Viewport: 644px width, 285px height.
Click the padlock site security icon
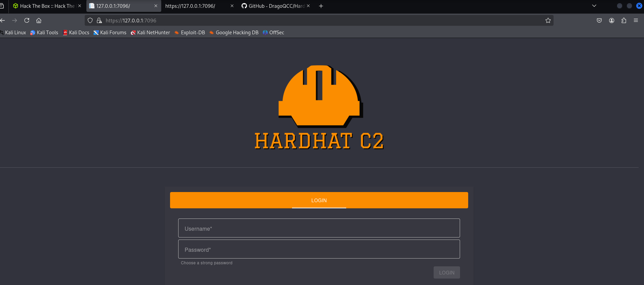[x=99, y=20]
